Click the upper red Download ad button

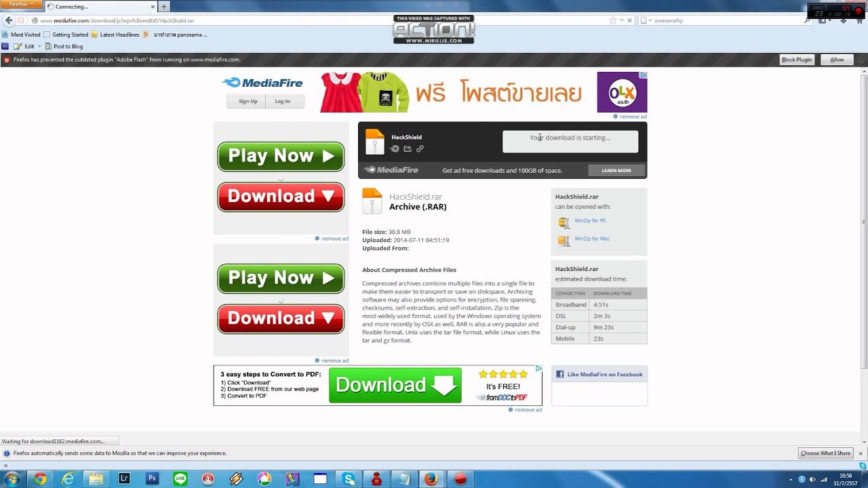[281, 197]
